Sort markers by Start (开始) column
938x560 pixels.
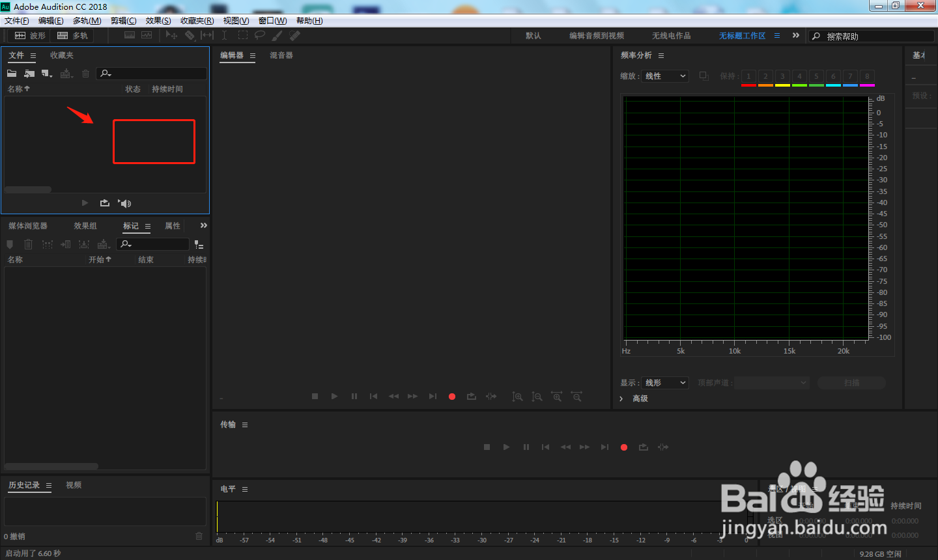[x=100, y=260]
